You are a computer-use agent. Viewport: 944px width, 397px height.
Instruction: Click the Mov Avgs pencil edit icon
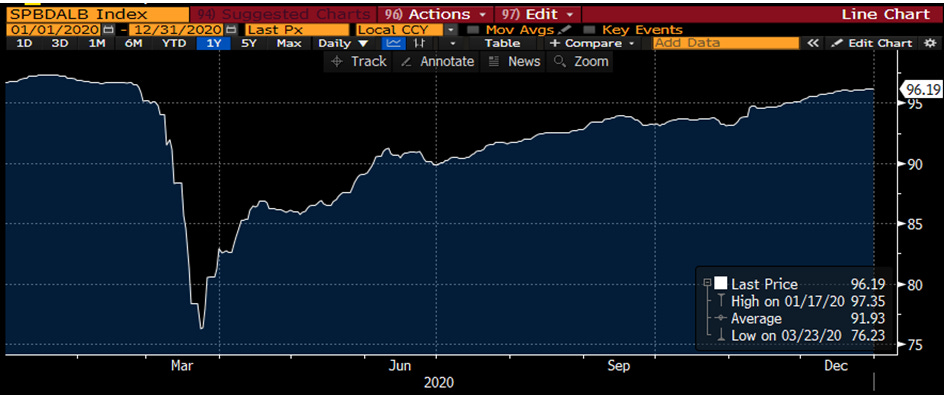pos(564,30)
